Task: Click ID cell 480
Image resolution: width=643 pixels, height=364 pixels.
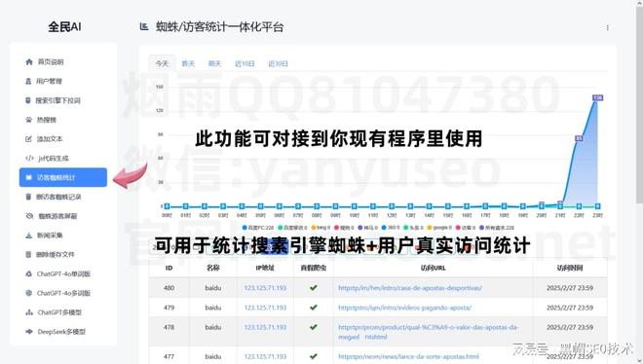Action: [x=169, y=288]
